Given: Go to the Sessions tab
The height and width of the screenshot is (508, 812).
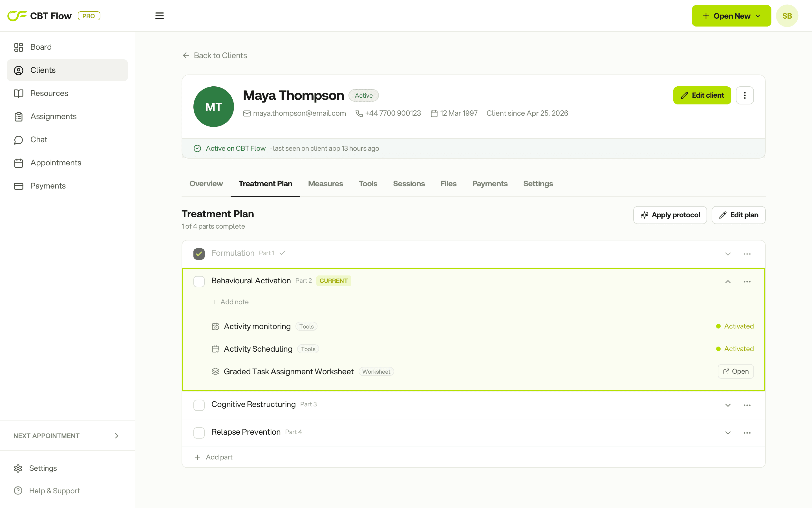Looking at the screenshot, I should [409, 184].
